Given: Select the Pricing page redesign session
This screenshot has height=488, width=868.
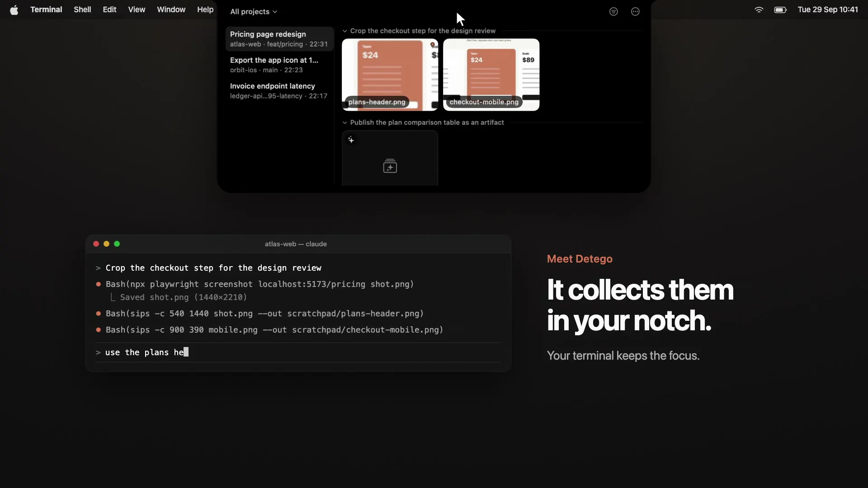Looking at the screenshot, I should (x=279, y=39).
